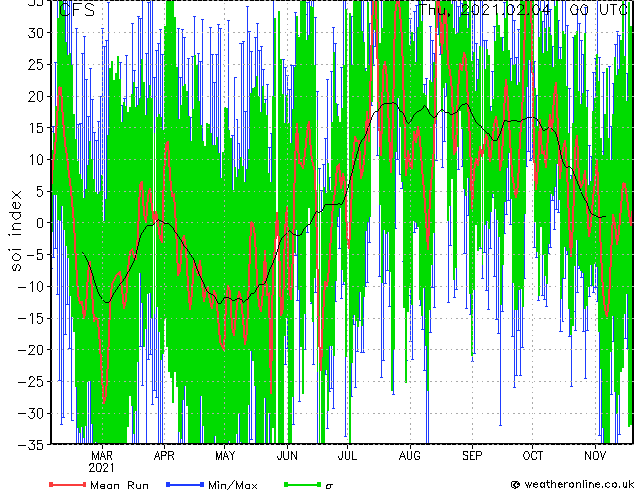
Task: Click the OCT month label
Action: [x=533, y=456]
